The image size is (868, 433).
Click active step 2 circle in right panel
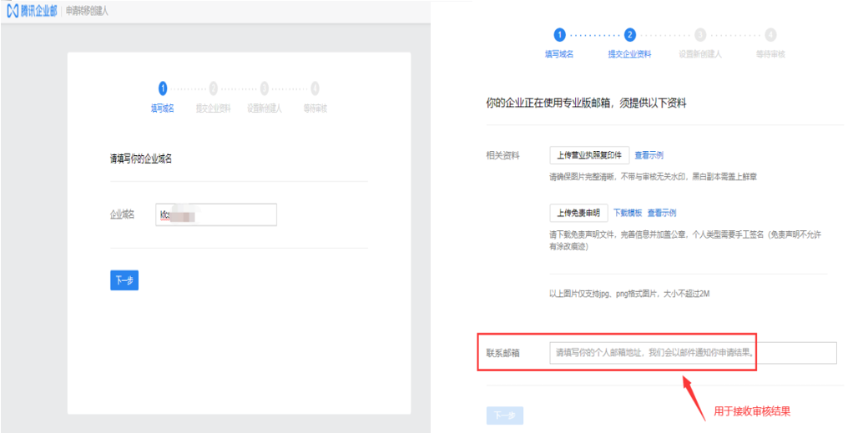[630, 34]
